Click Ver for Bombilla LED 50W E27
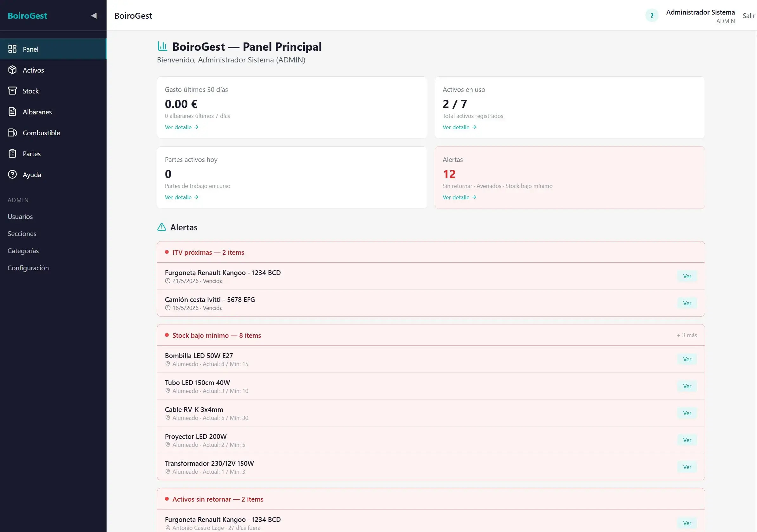The image size is (757, 532). pos(687,359)
